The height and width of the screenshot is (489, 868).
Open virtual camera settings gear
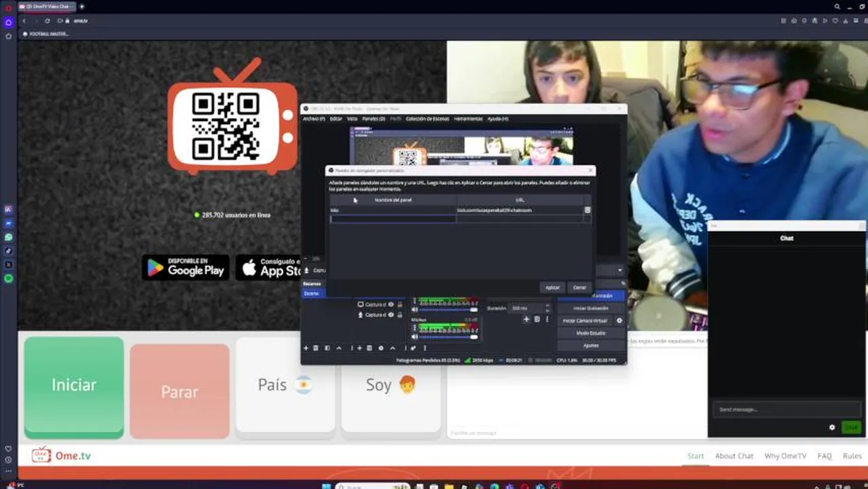pos(619,321)
